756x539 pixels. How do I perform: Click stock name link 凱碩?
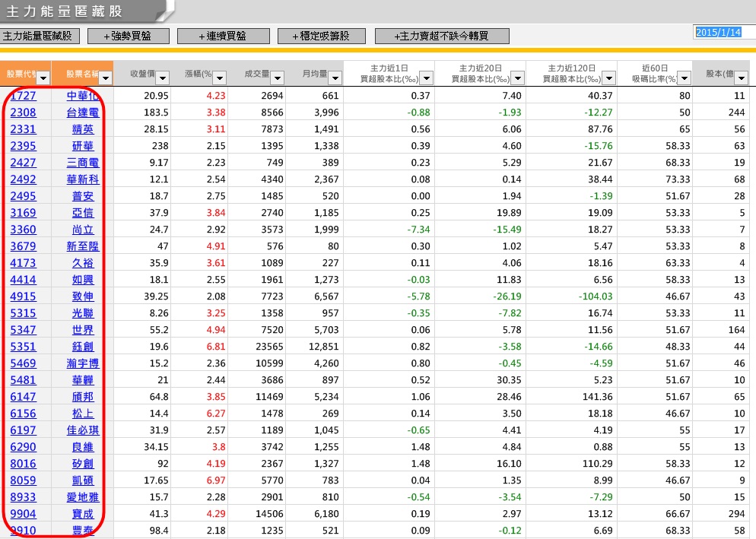(x=83, y=480)
